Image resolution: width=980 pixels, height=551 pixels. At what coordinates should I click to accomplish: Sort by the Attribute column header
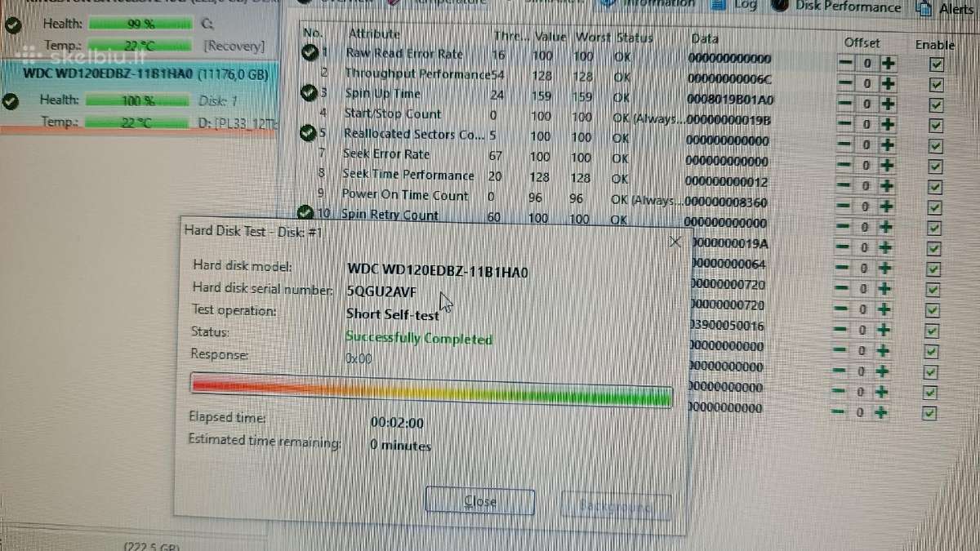point(374,33)
